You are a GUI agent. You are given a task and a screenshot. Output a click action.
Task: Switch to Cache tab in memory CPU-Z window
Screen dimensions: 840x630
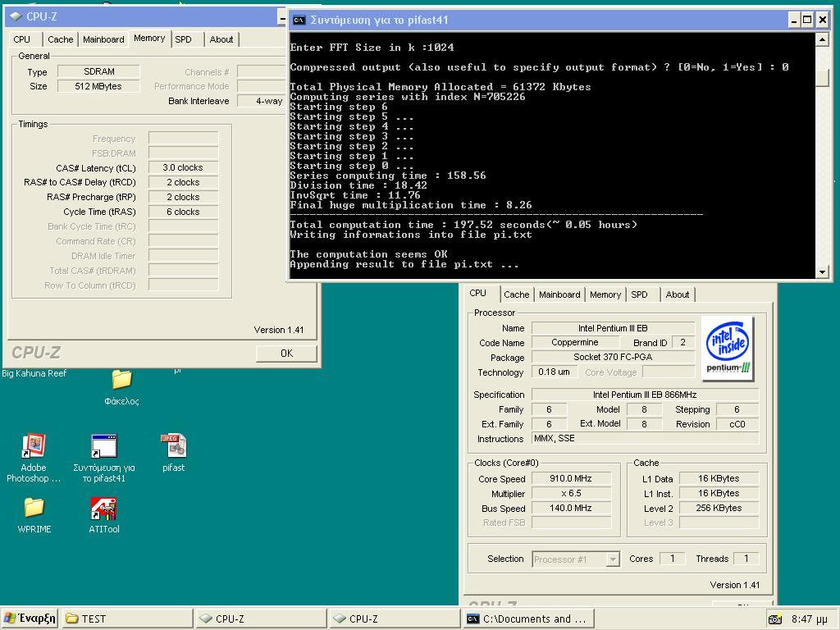[61, 39]
